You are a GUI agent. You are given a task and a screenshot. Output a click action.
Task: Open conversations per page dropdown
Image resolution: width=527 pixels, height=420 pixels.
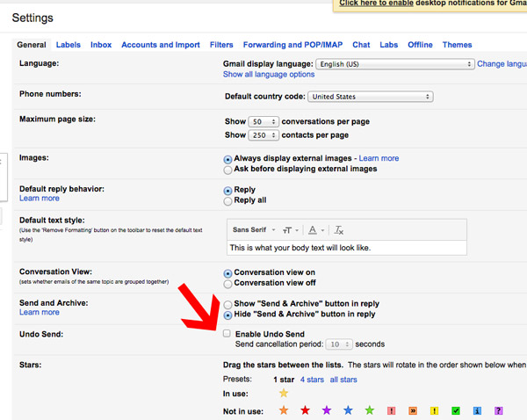pos(263,121)
